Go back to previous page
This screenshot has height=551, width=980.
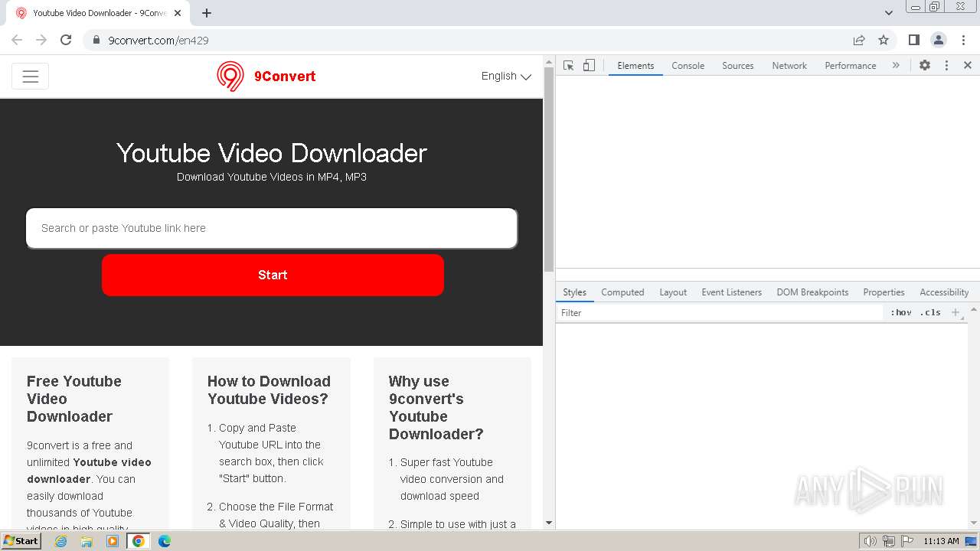click(17, 40)
